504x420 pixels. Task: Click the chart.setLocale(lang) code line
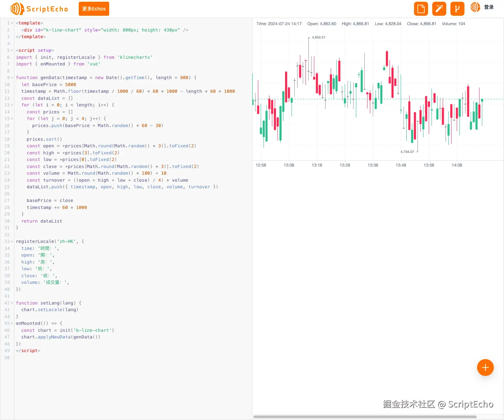click(x=50, y=310)
